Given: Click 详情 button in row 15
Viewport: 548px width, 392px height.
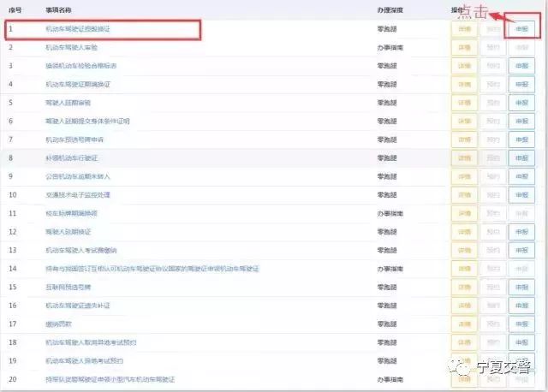Looking at the screenshot, I should [x=464, y=288].
